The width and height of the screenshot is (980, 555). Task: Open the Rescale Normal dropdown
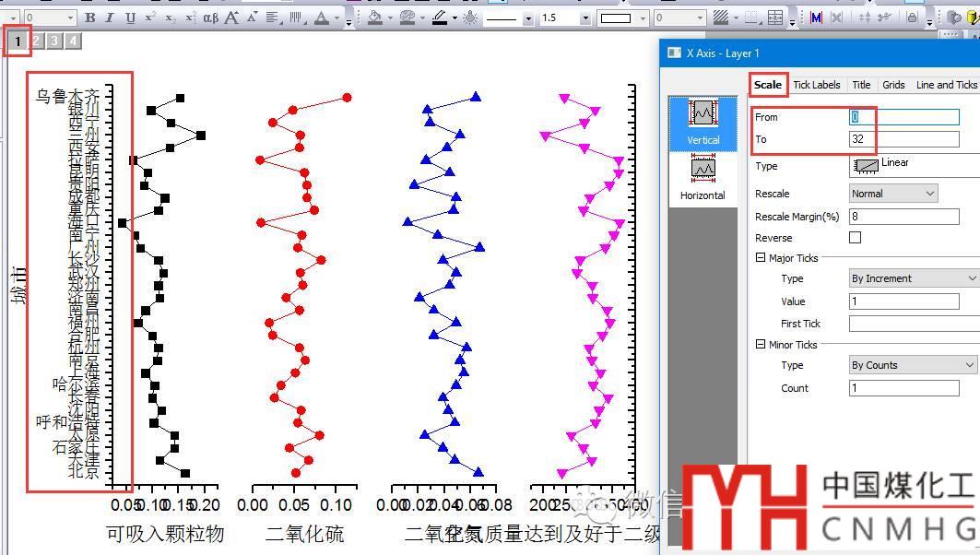coord(893,194)
